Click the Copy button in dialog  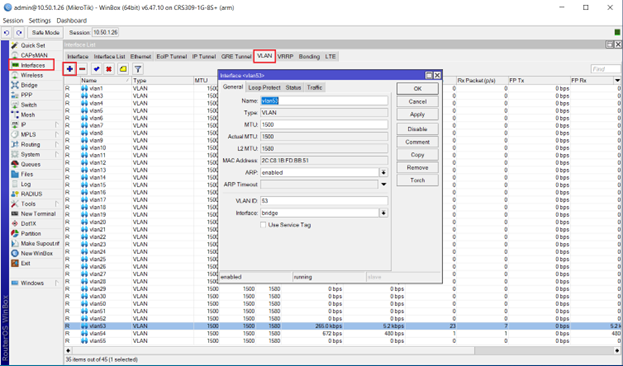417,155
